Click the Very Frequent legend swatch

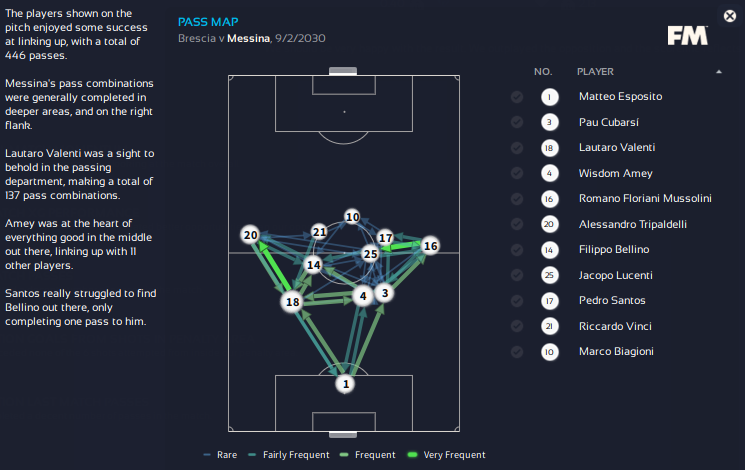[x=411, y=455]
